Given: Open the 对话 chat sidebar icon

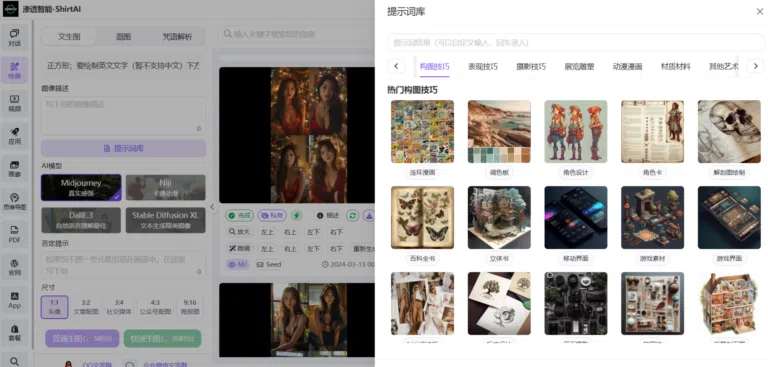Looking at the screenshot, I should tap(15, 37).
